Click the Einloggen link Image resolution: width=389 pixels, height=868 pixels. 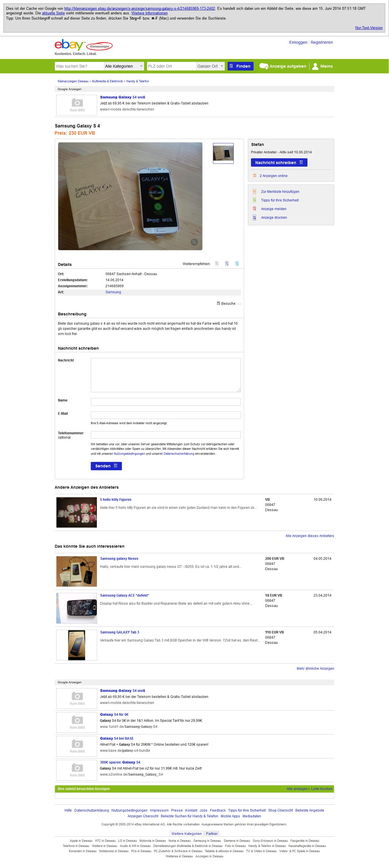tap(298, 43)
